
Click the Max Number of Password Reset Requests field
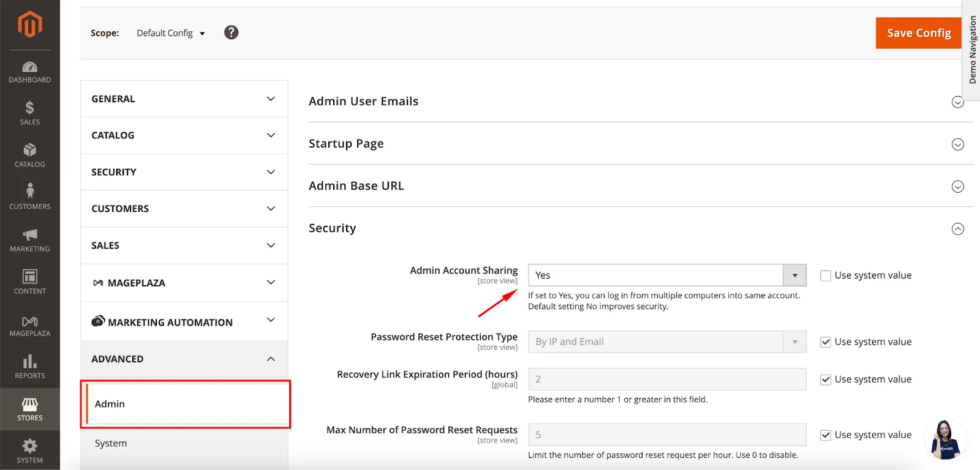point(667,435)
